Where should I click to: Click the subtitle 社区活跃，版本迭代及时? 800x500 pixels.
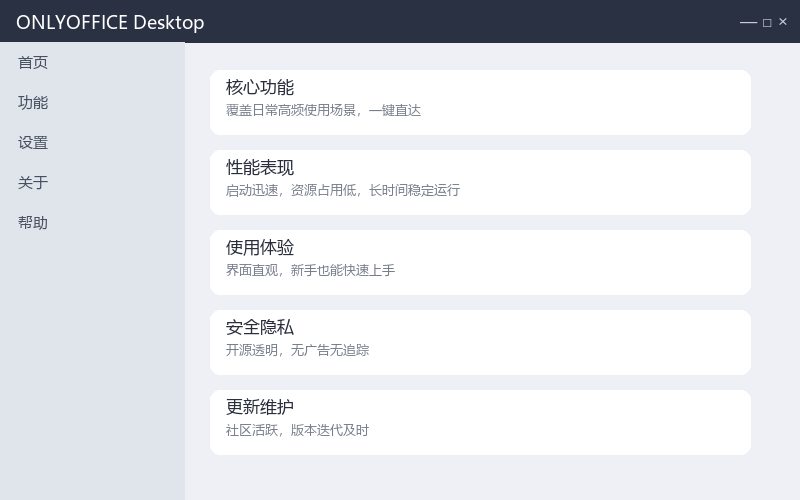click(x=297, y=430)
